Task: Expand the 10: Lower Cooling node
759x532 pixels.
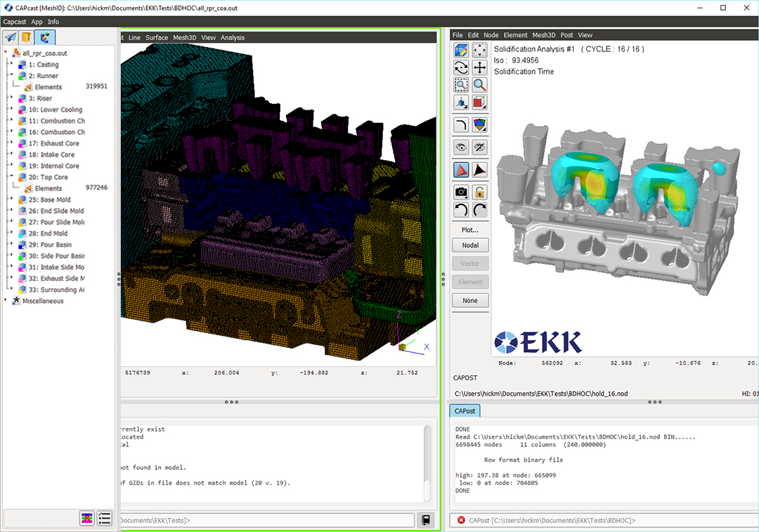Action: click(x=12, y=108)
